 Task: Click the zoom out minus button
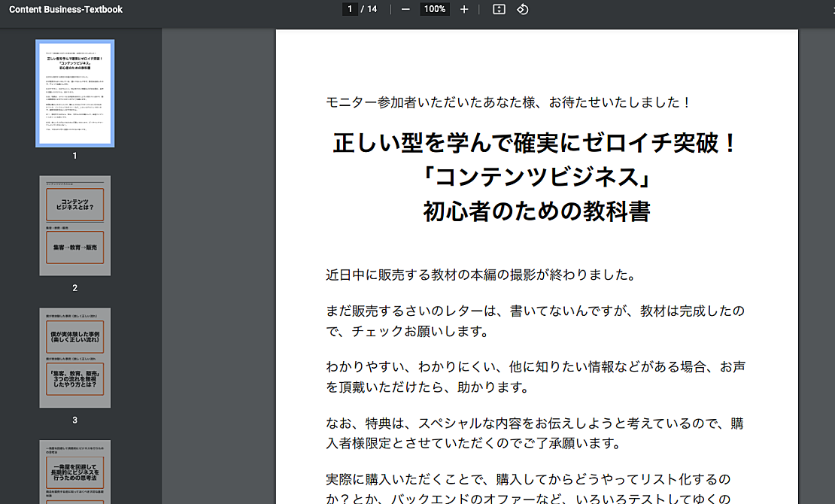click(x=405, y=9)
